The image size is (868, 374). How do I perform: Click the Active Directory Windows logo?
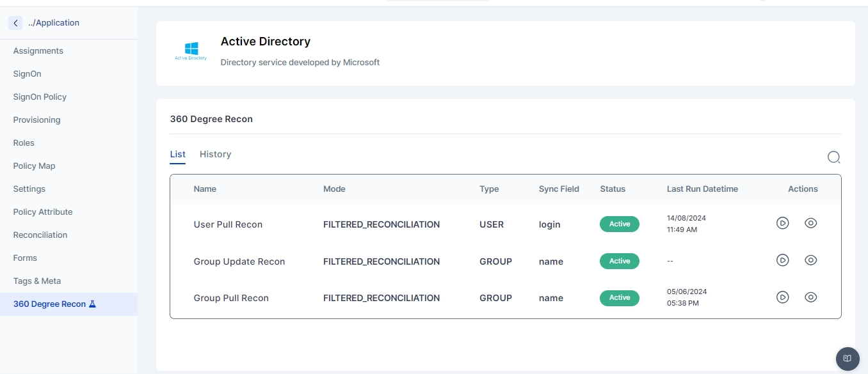191,50
